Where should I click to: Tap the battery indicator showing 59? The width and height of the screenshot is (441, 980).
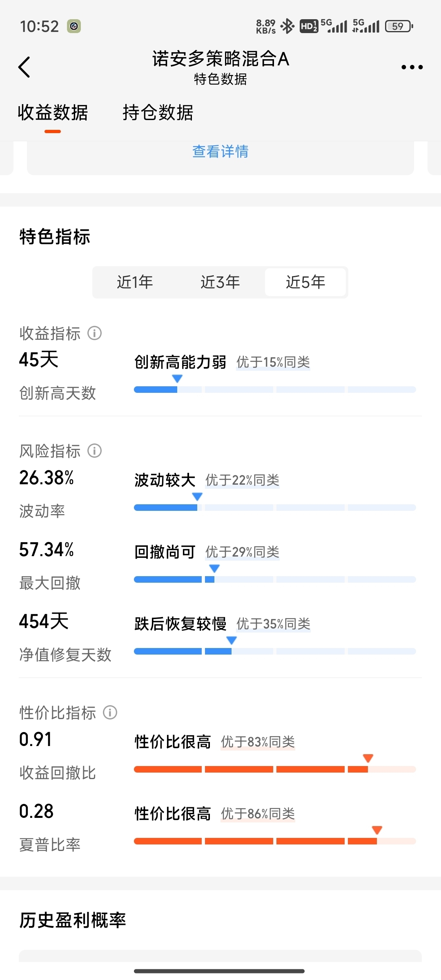(x=399, y=26)
